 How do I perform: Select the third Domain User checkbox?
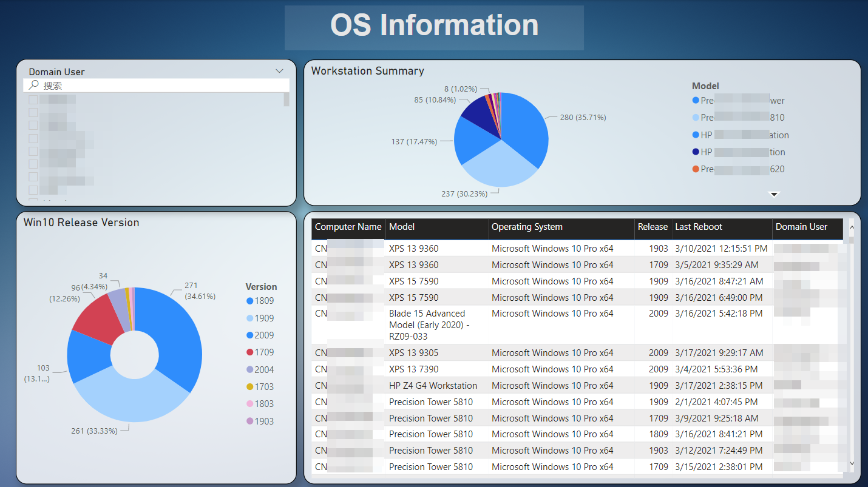click(x=33, y=126)
